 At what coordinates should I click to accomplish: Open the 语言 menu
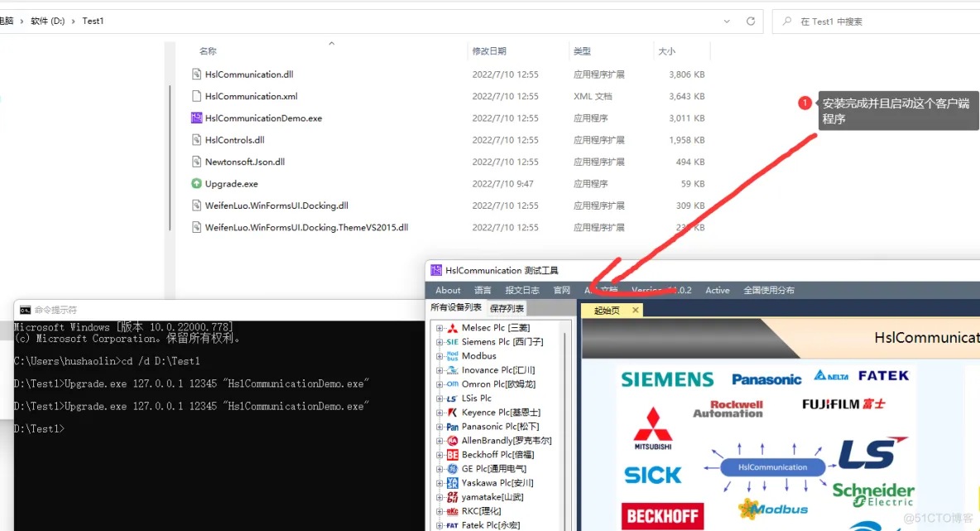[x=483, y=290]
